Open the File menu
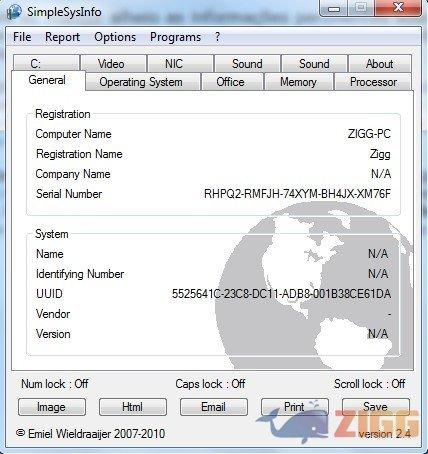 [x=22, y=37]
